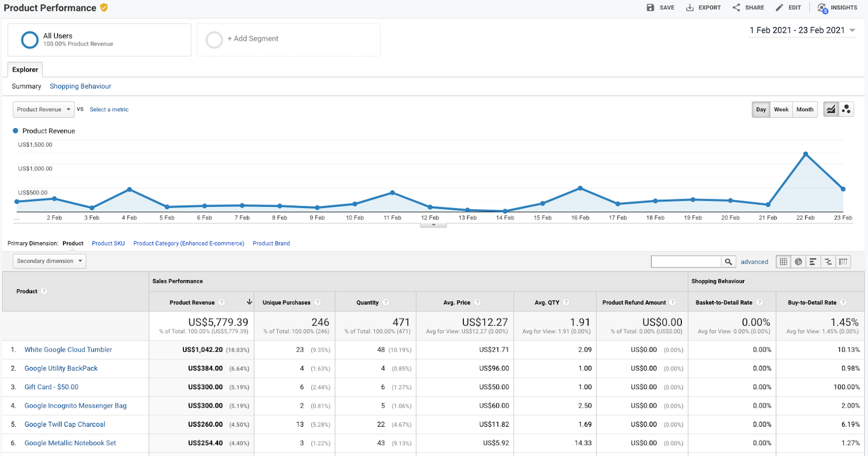The image size is (868, 456).
Task: Set primary dimension to Product SKU
Action: pyautogui.click(x=108, y=244)
